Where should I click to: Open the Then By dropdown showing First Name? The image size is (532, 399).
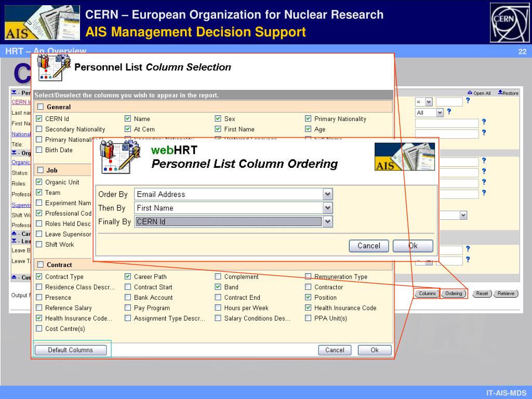[233, 208]
